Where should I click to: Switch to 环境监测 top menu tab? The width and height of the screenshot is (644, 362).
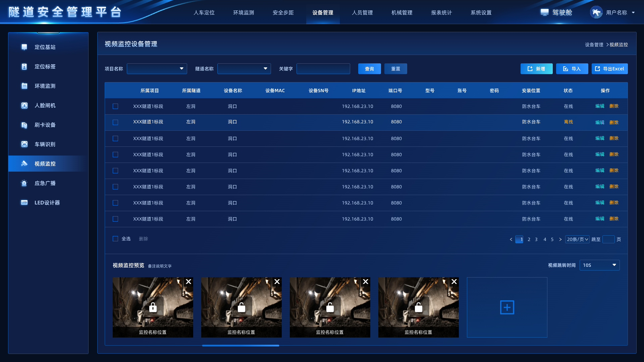pos(244,13)
